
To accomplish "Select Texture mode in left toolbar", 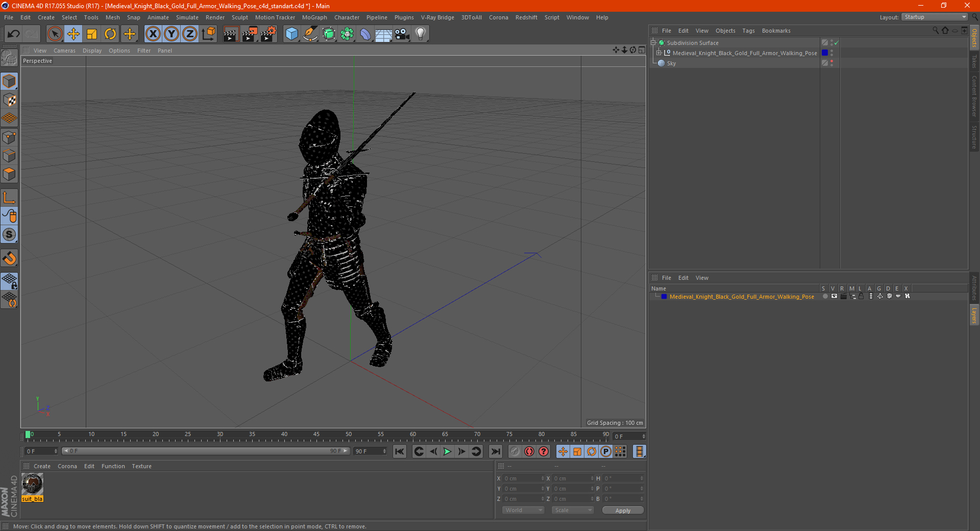I will 9,100.
